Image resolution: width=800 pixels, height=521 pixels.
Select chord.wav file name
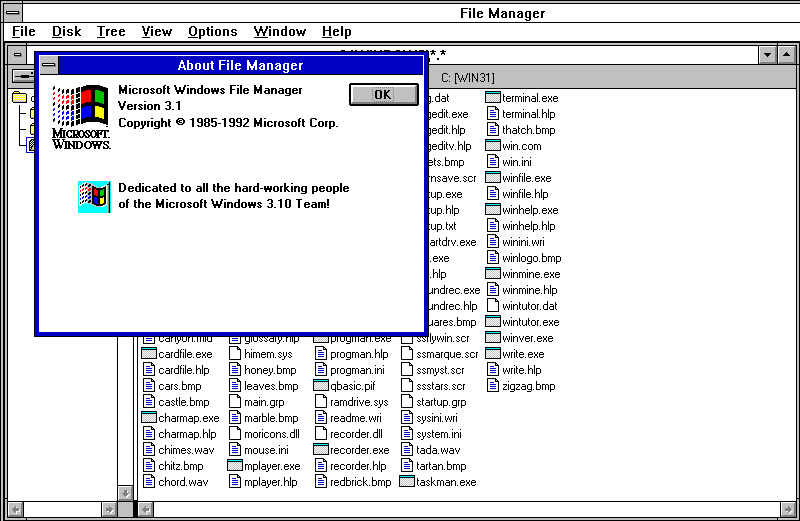pyautogui.click(x=183, y=482)
